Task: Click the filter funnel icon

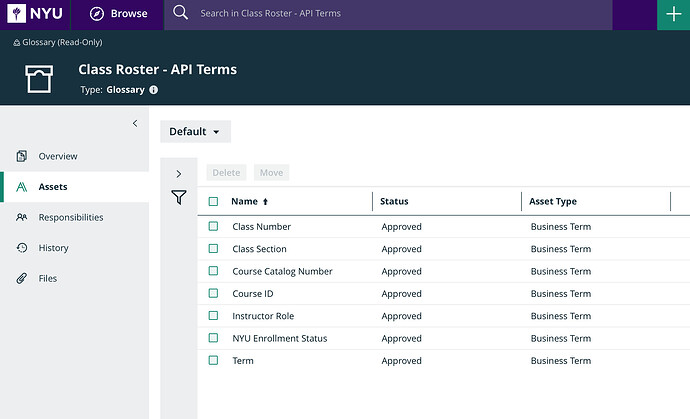Action: coord(178,198)
